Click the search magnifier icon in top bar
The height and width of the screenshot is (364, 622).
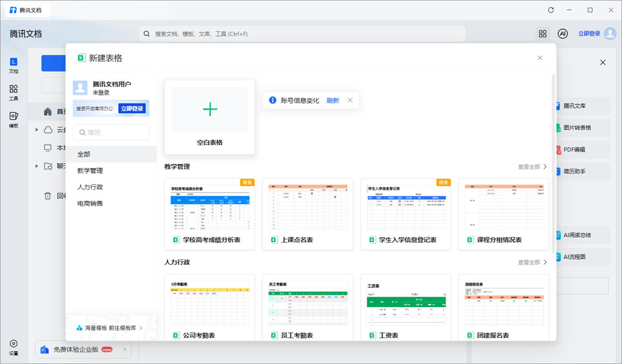click(147, 34)
